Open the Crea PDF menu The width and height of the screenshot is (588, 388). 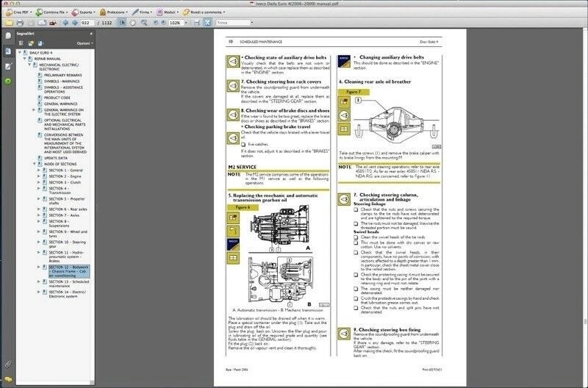tap(18, 12)
